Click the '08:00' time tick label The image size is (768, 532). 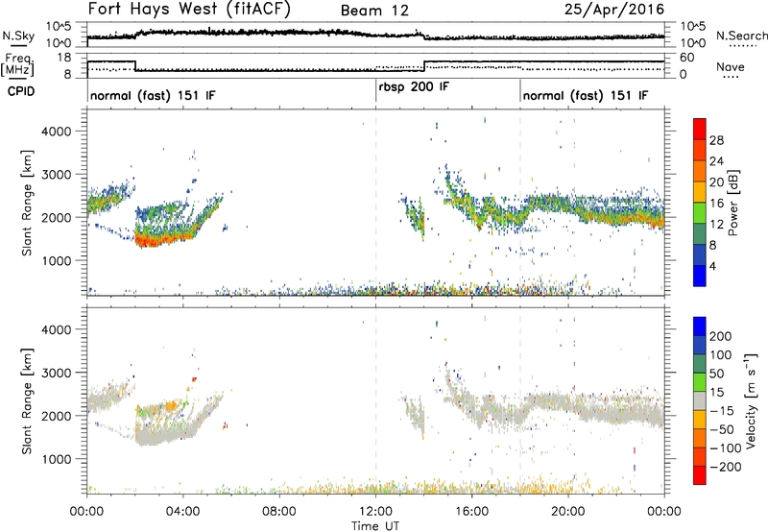pyautogui.click(x=279, y=512)
